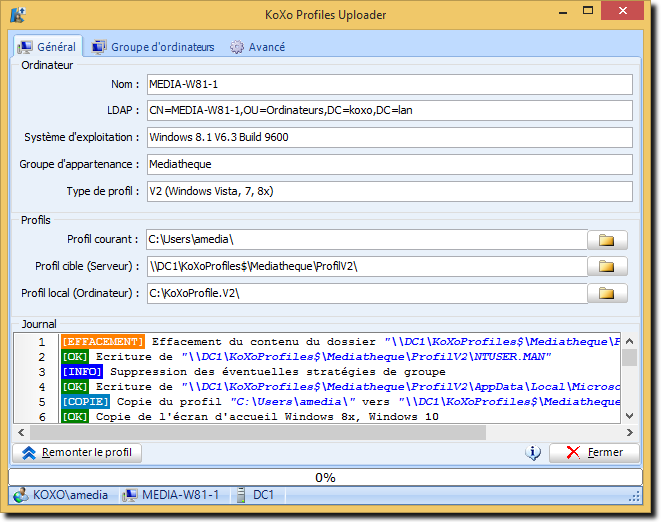Click MEDIA-W81-1 text in status bar
Screen dimensions: 661x522
180,495
